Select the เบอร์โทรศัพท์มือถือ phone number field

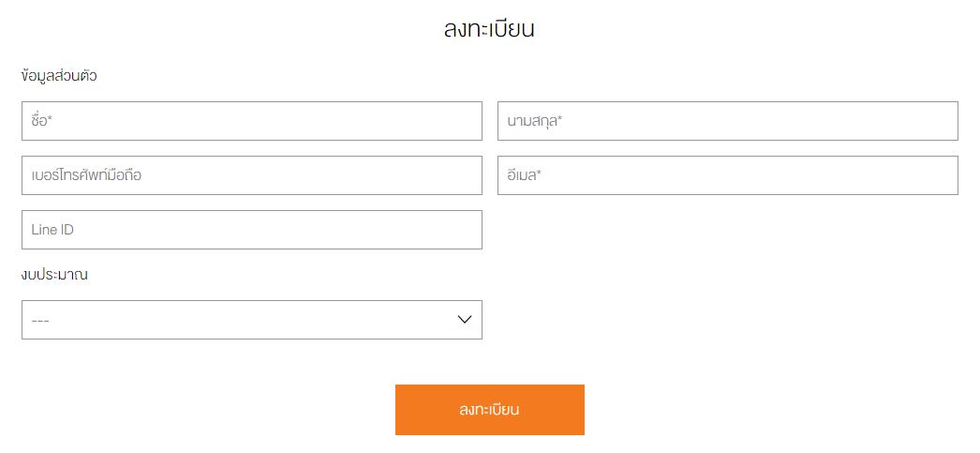[251, 175]
